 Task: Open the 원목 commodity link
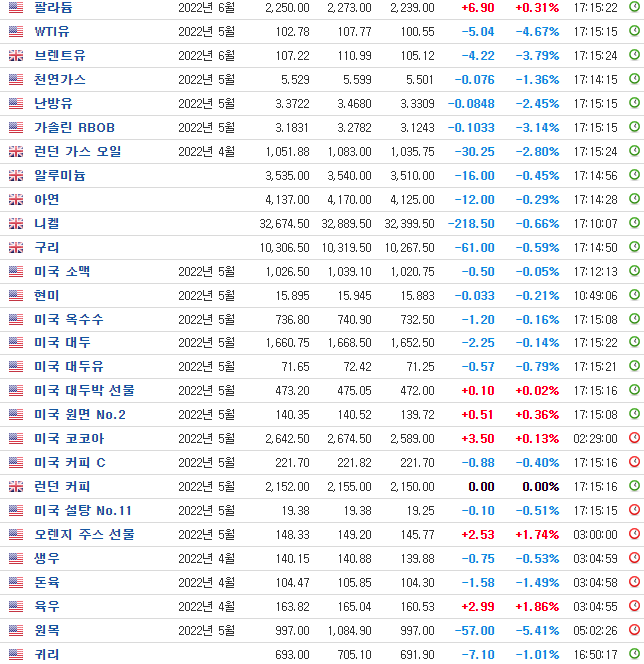[47, 630]
